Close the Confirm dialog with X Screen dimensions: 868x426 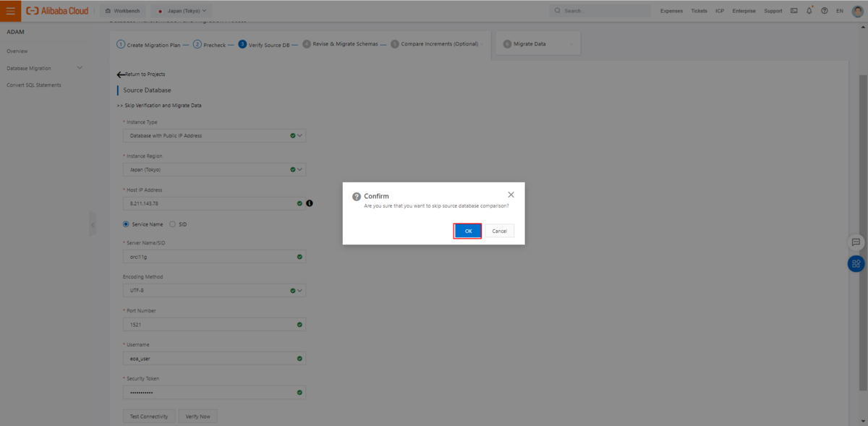click(x=511, y=195)
